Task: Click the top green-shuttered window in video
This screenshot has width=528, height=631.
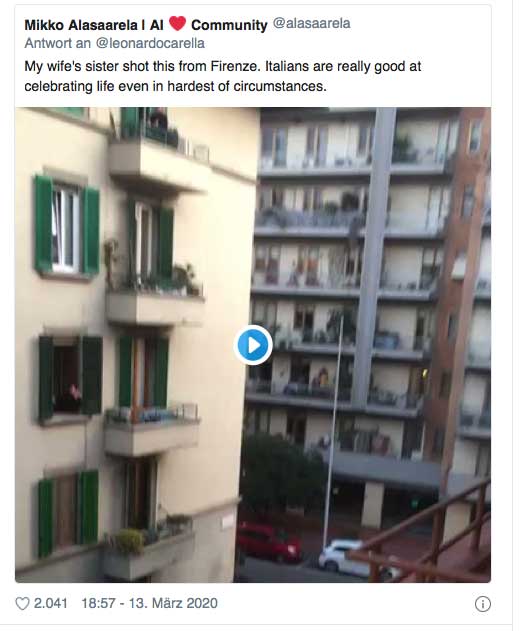Action: tap(66, 226)
